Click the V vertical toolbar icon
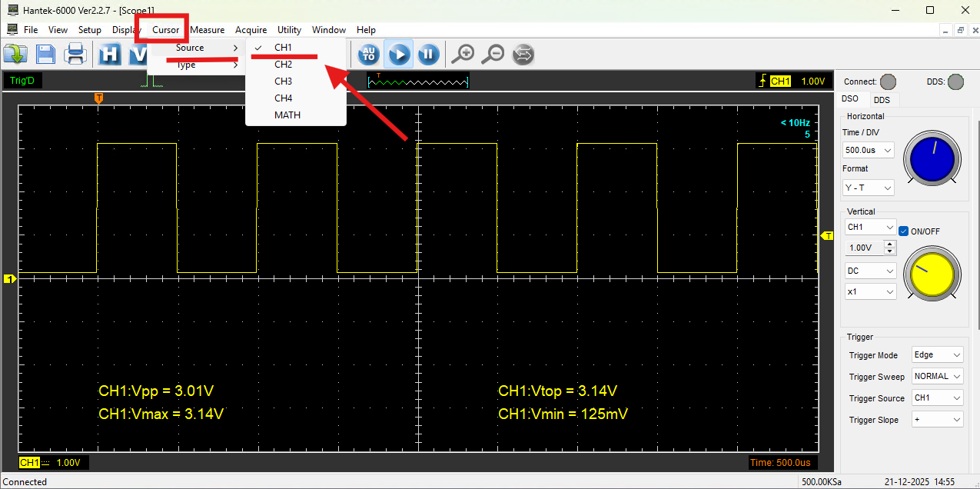This screenshot has width=980, height=489. pos(137,54)
